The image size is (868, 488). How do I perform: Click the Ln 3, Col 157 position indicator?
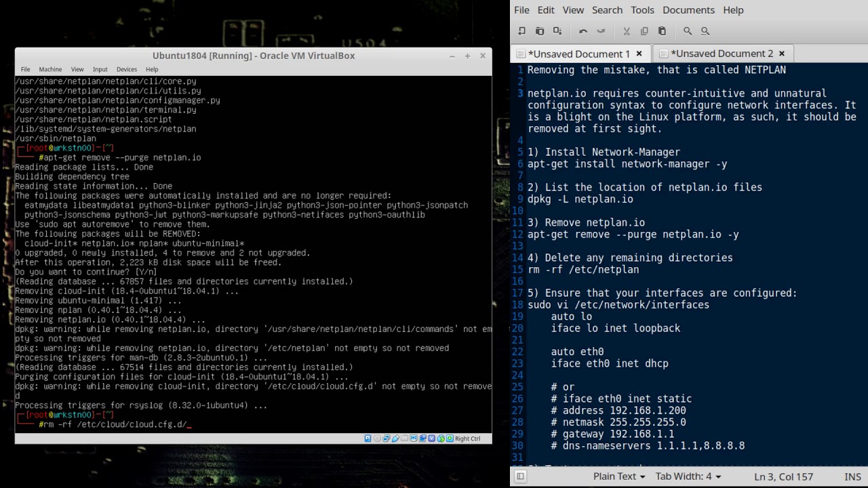[x=783, y=476]
